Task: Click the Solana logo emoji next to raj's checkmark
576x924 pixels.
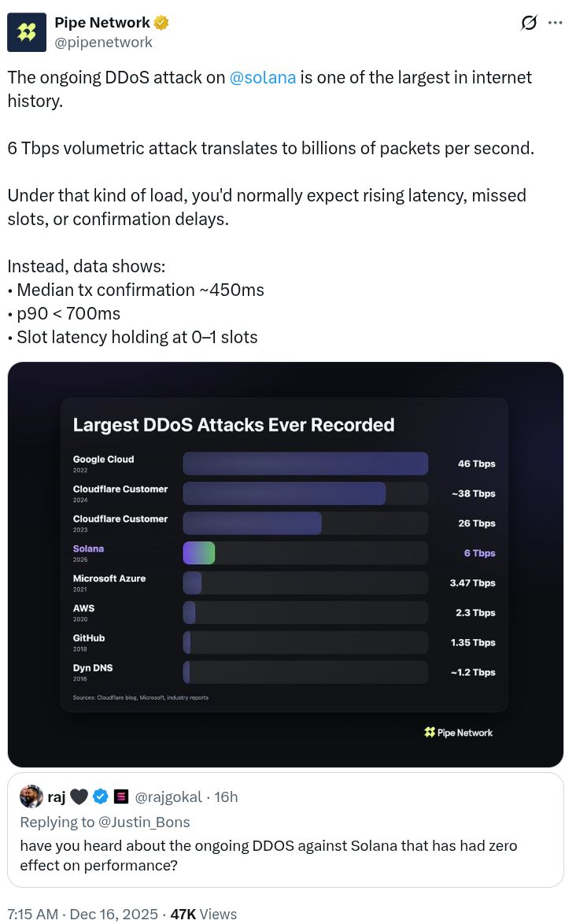Action: [121, 796]
